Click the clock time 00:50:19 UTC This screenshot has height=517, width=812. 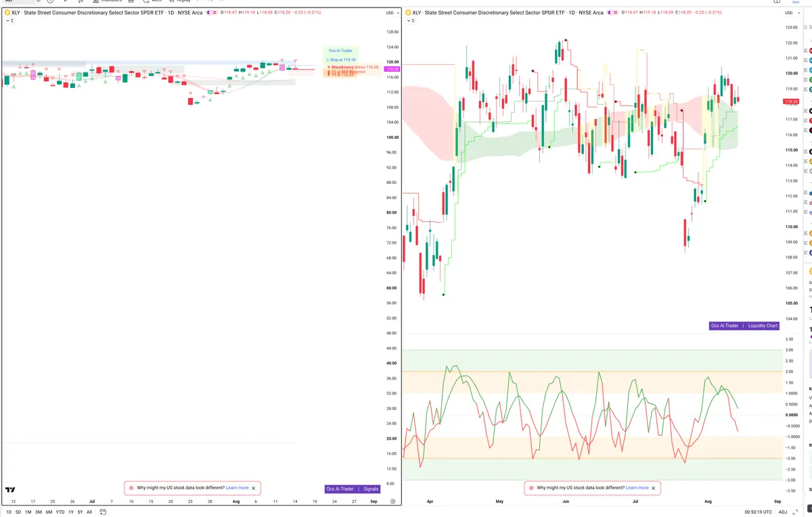coord(757,512)
